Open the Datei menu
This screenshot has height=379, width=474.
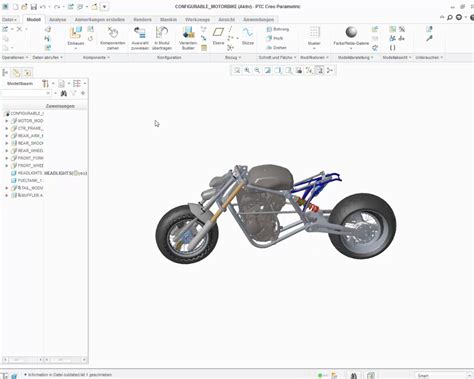9,20
